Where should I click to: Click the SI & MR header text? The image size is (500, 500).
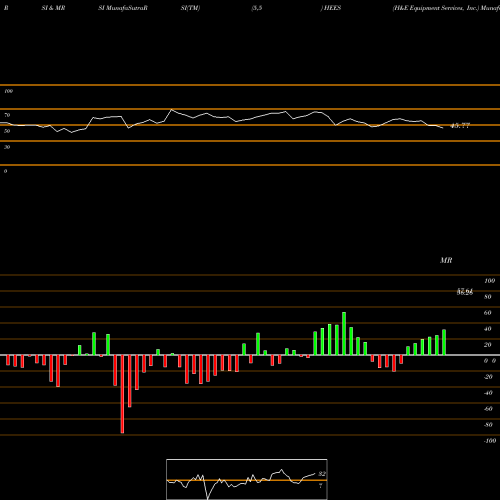click(53, 8)
